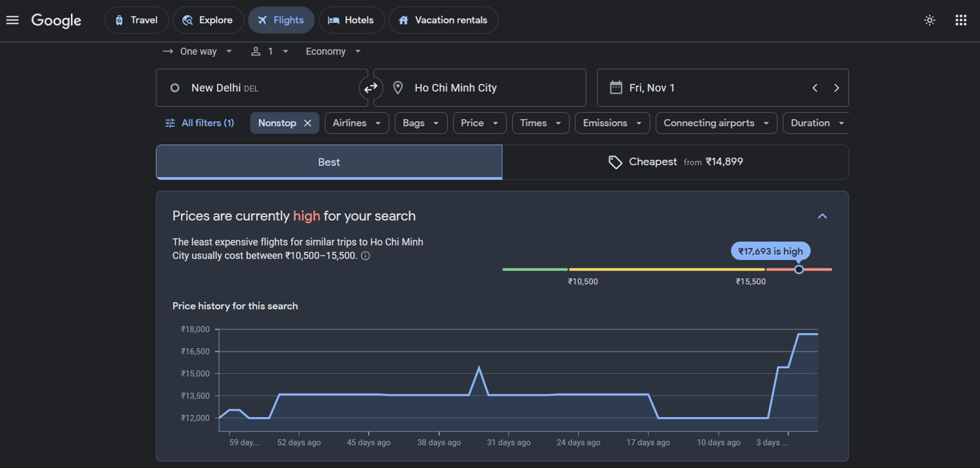Go to the Hotels section
The image size is (980, 468).
point(351,20)
